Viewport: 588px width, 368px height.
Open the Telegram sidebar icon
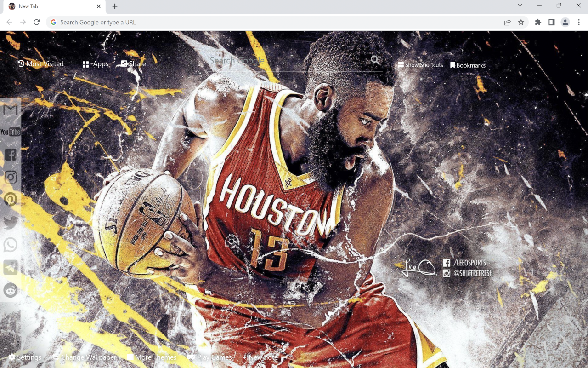10,267
